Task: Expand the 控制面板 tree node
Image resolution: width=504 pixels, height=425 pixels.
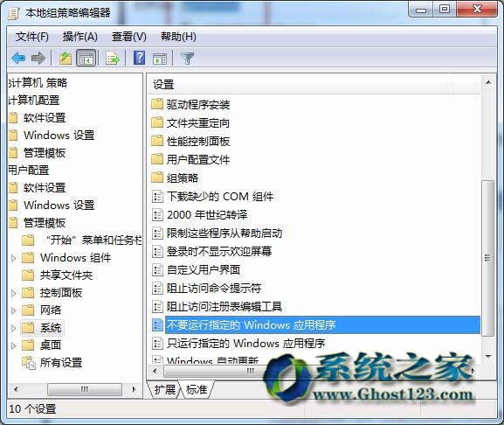Action: pyautogui.click(x=13, y=293)
